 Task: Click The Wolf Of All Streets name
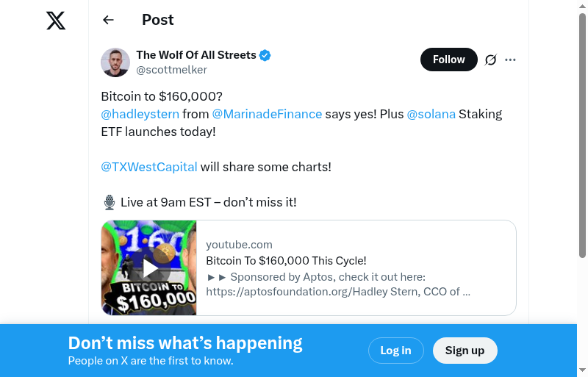pyautogui.click(x=196, y=55)
